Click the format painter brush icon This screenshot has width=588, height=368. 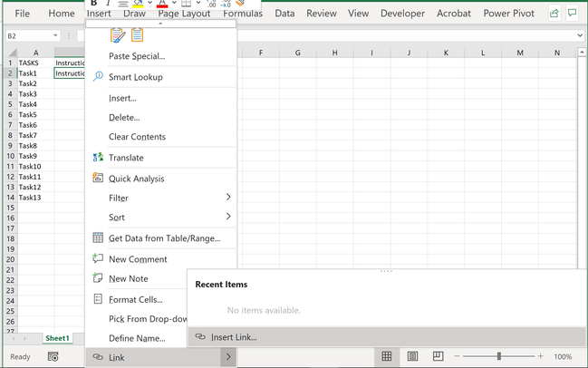point(240,3)
